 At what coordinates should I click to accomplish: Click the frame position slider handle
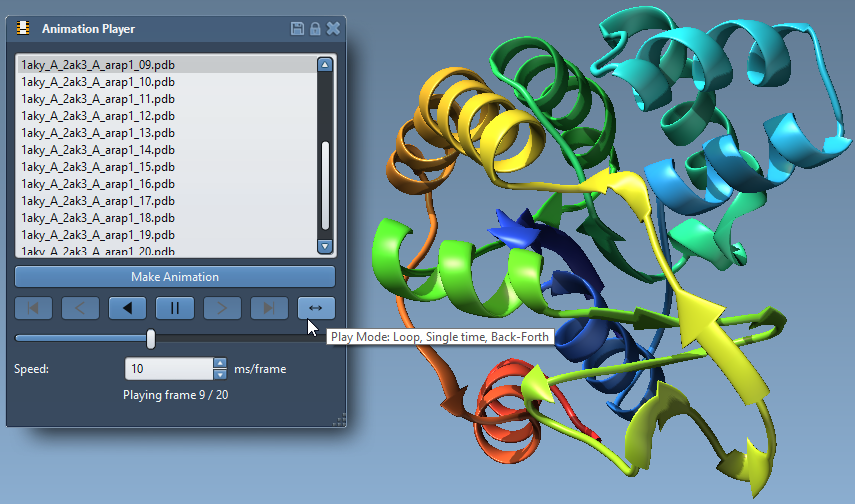(x=151, y=339)
